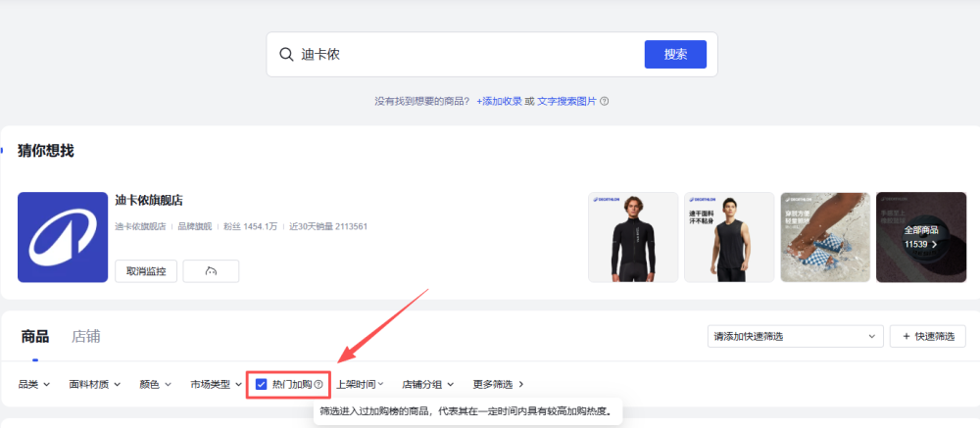
Task: Expand the 品类 filter dropdown
Action: 33,384
